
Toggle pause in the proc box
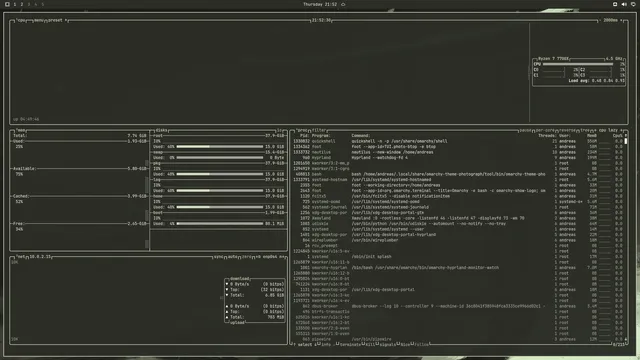[525, 130]
